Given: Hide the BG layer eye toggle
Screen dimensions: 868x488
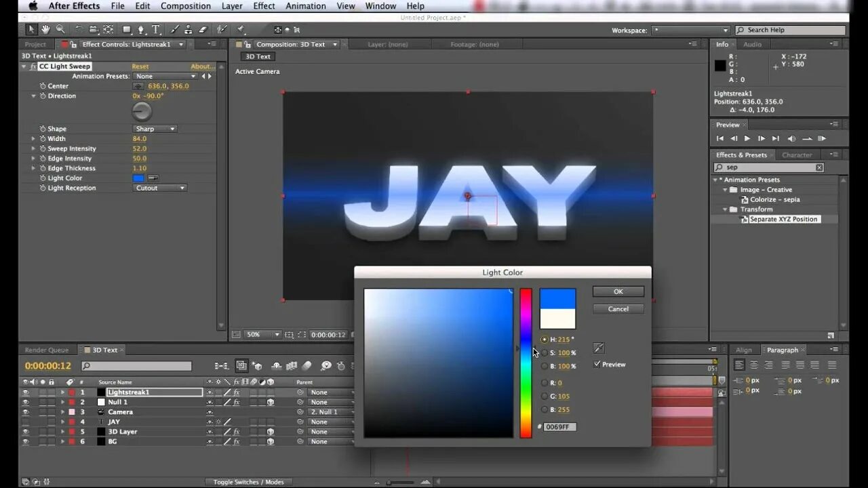Looking at the screenshot, I should [26, 441].
